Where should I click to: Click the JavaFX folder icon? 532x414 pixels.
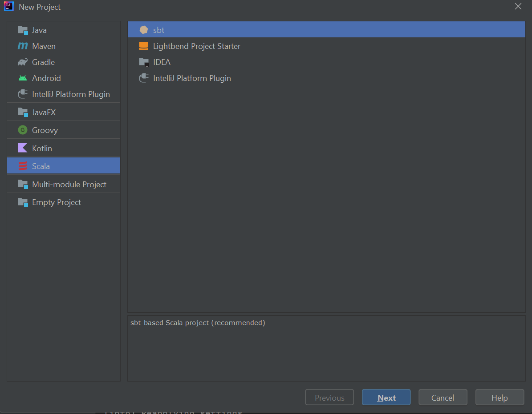click(23, 112)
